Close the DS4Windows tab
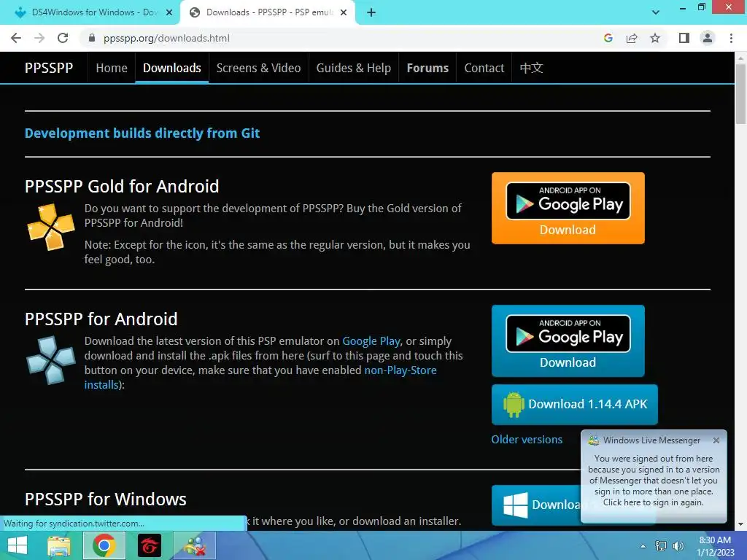 pos(169,12)
